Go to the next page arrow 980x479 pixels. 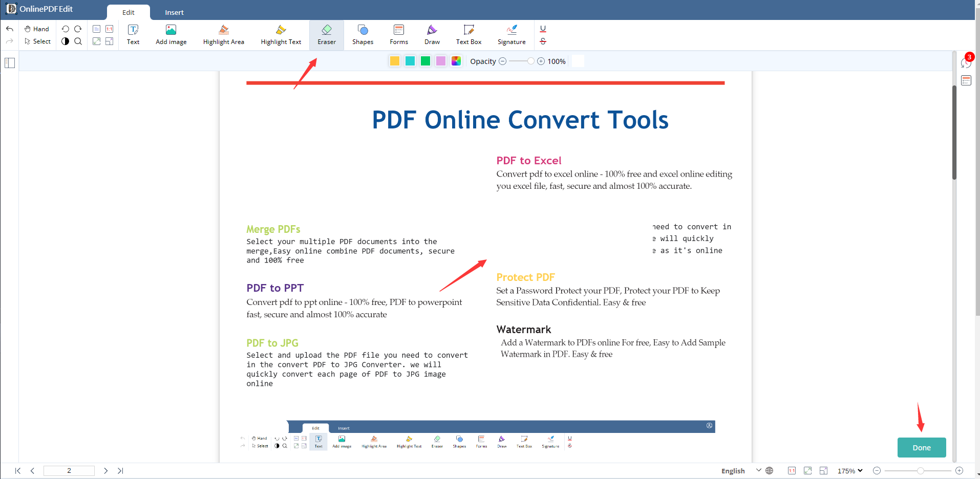[105, 471]
